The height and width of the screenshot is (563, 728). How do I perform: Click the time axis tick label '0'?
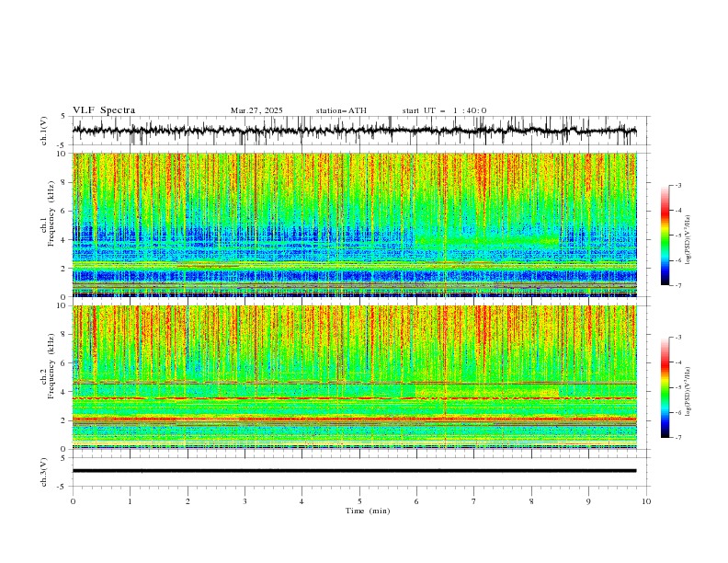pos(73,501)
